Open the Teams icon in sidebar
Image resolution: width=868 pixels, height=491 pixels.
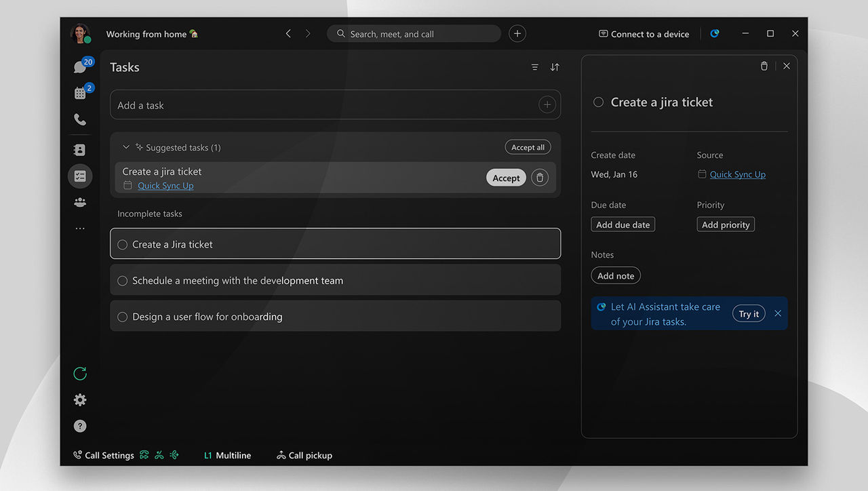point(80,202)
